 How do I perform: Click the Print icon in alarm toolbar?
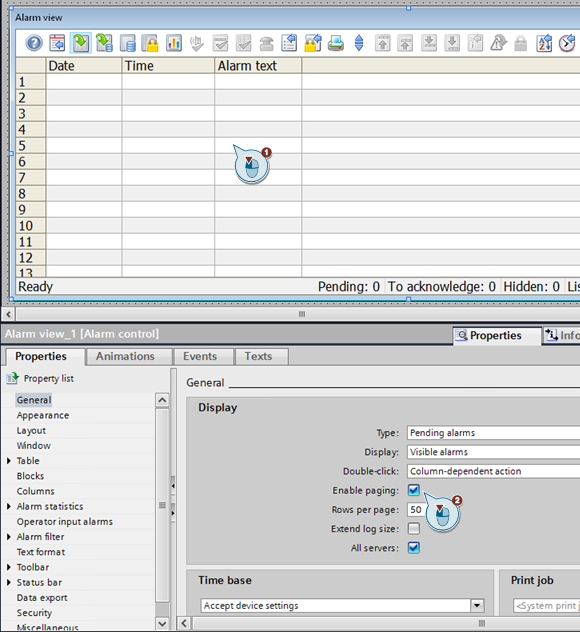point(336,43)
